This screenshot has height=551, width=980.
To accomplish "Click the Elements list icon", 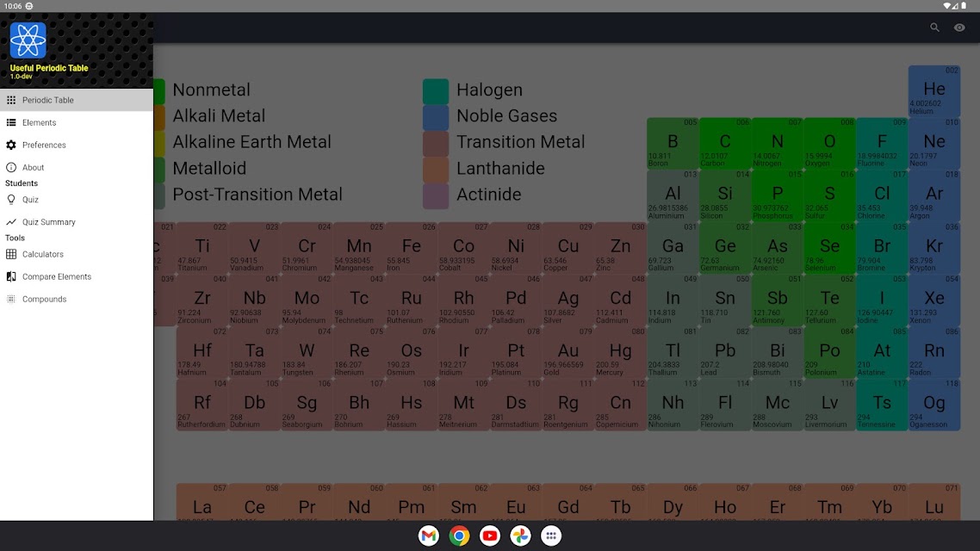I will (x=11, y=122).
